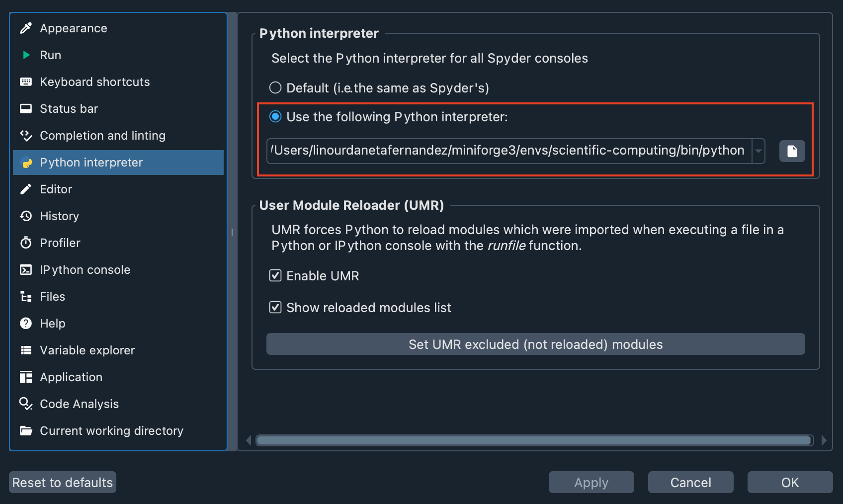Open the Run settings icon
The height and width of the screenshot is (504, 843).
(26, 55)
